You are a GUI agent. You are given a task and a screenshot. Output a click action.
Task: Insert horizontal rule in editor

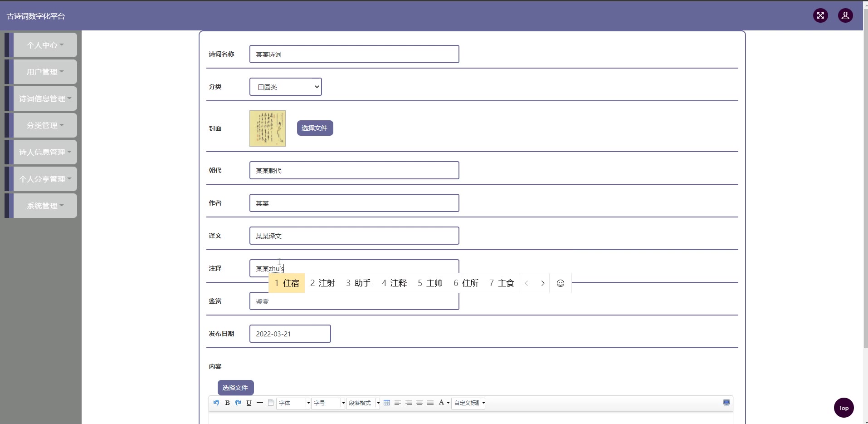tap(260, 403)
